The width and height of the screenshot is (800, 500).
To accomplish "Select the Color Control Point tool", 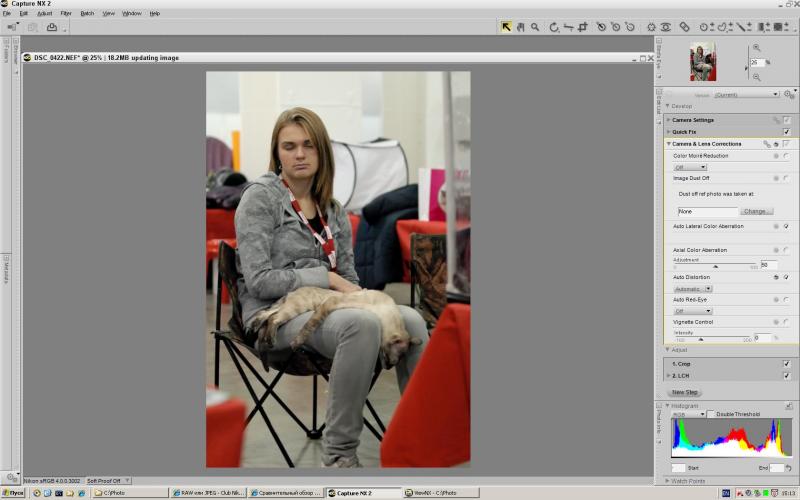I will click(651, 27).
